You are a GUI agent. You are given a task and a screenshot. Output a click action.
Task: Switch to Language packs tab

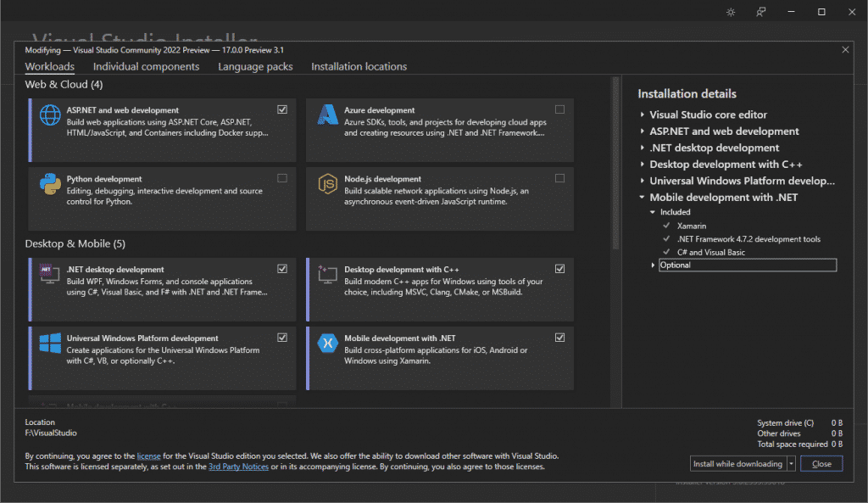click(255, 66)
